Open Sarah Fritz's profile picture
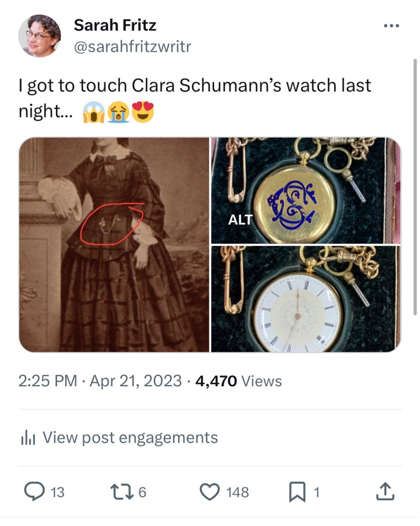420x526 pixels. coord(40,35)
